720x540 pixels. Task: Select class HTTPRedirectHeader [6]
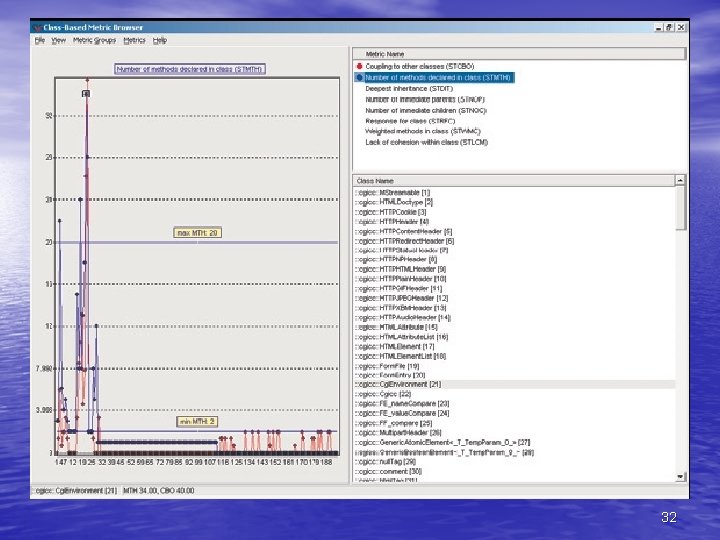click(x=405, y=241)
